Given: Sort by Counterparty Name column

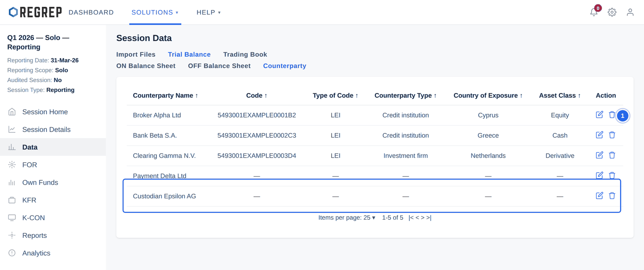Looking at the screenshot, I should coord(165,95).
